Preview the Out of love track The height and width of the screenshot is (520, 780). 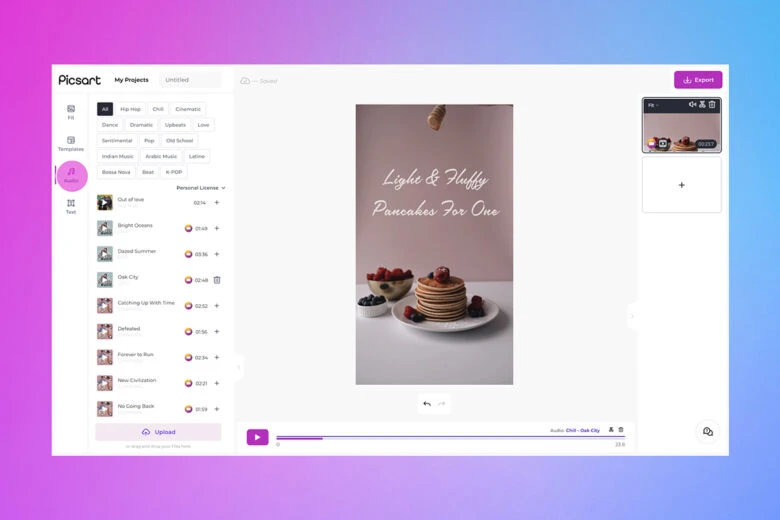[105, 202]
